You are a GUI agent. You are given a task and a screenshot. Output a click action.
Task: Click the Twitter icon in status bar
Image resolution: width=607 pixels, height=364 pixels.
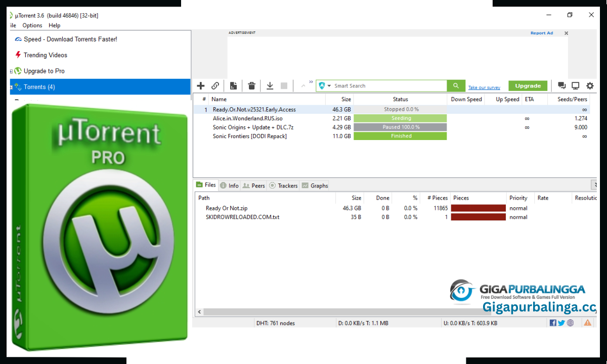(561, 323)
